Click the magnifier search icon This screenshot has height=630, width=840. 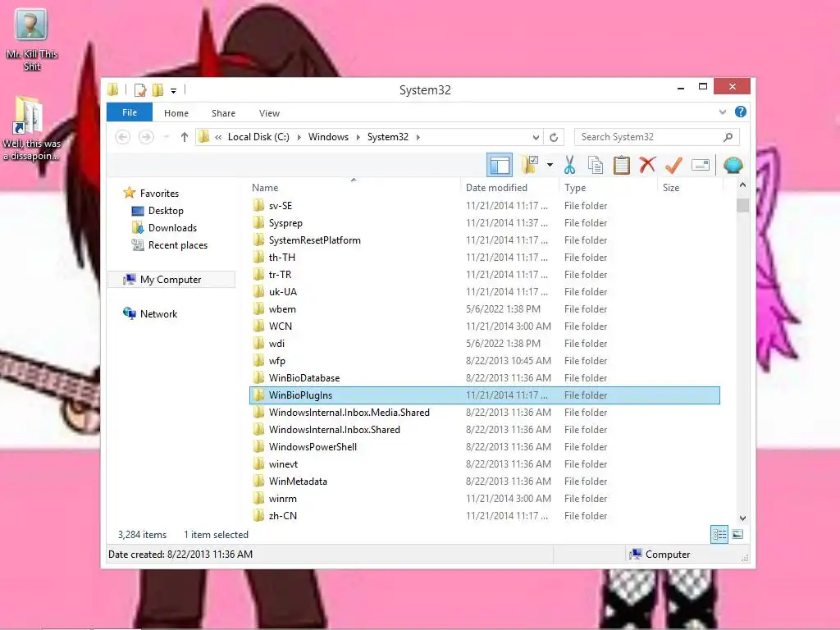(728, 137)
